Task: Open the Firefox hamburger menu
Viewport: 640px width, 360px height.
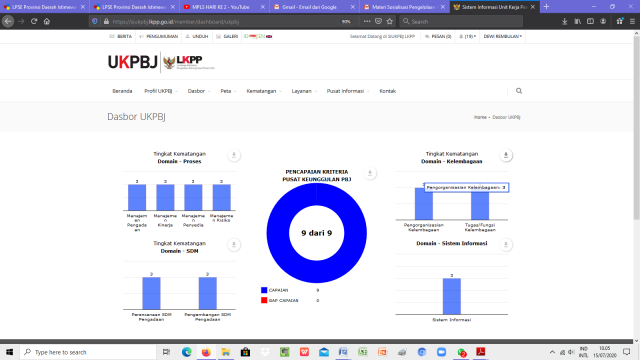Action: coord(632,21)
